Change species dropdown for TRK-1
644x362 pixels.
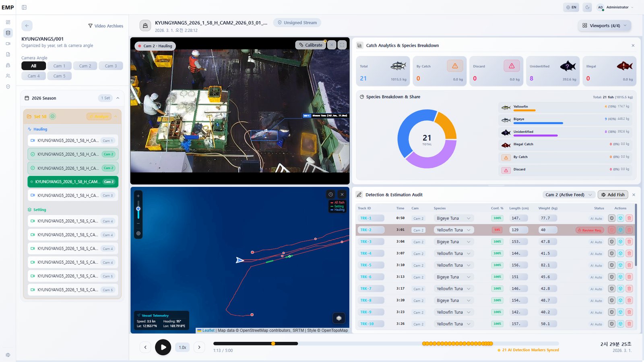pos(453,218)
